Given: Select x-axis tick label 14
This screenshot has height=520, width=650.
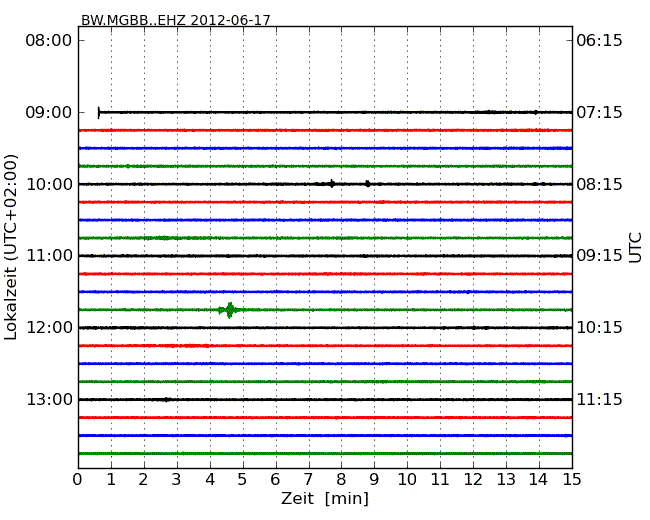Looking at the screenshot, I should 538,480.
